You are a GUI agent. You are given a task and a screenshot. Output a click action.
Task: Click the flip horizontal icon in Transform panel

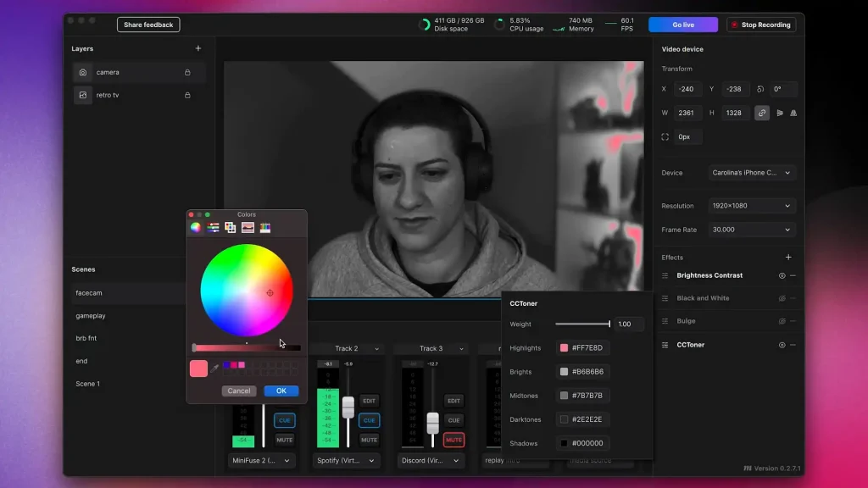(x=780, y=113)
